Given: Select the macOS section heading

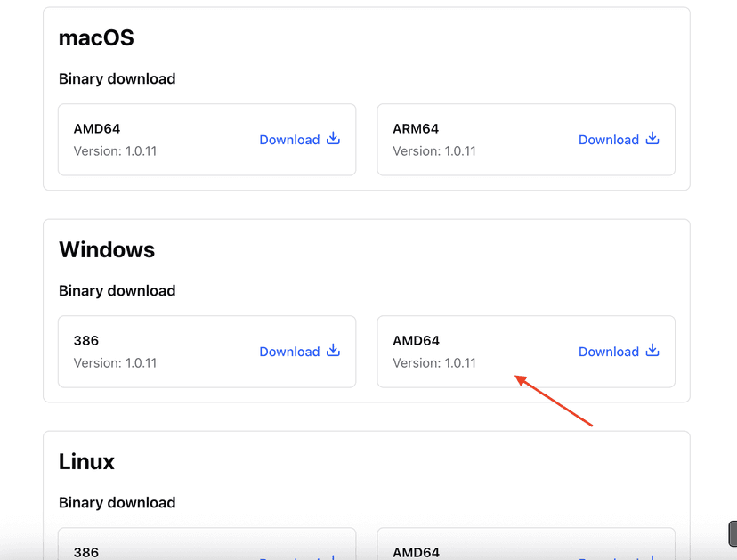Looking at the screenshot, I should pyautogui.click(x=96, y=37).
